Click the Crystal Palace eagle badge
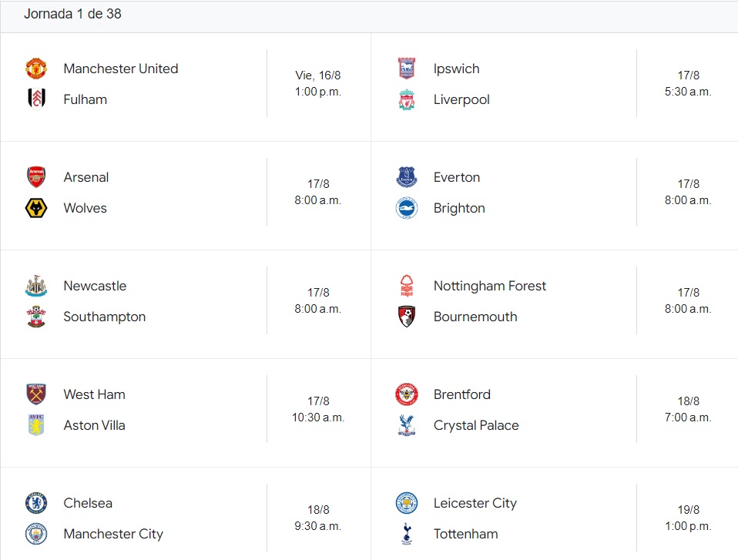The width and height of the screenshot is (738, 560). 407,425
